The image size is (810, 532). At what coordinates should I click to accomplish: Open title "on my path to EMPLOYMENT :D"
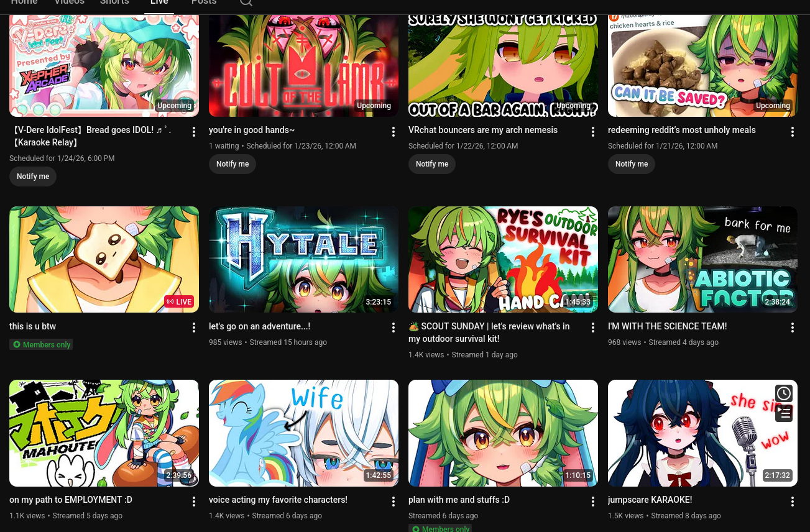[x=71, y=500]
